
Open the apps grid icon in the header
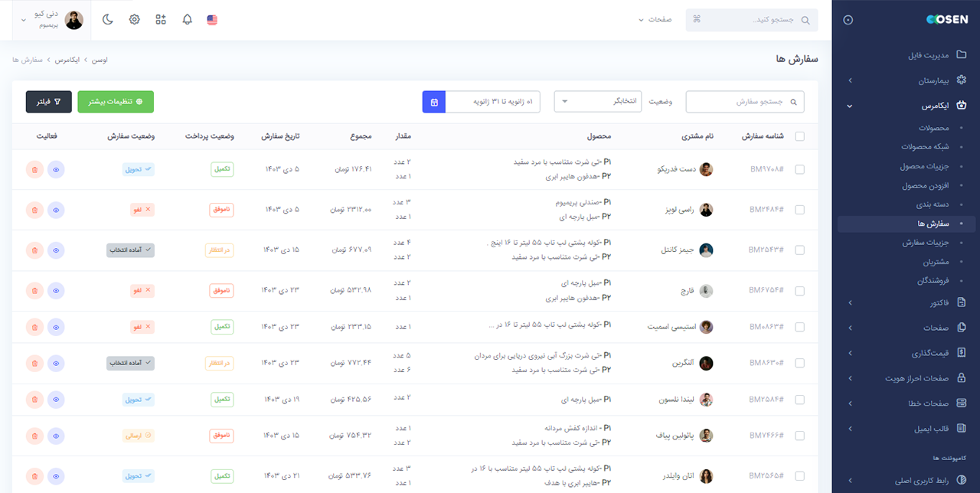160,19
